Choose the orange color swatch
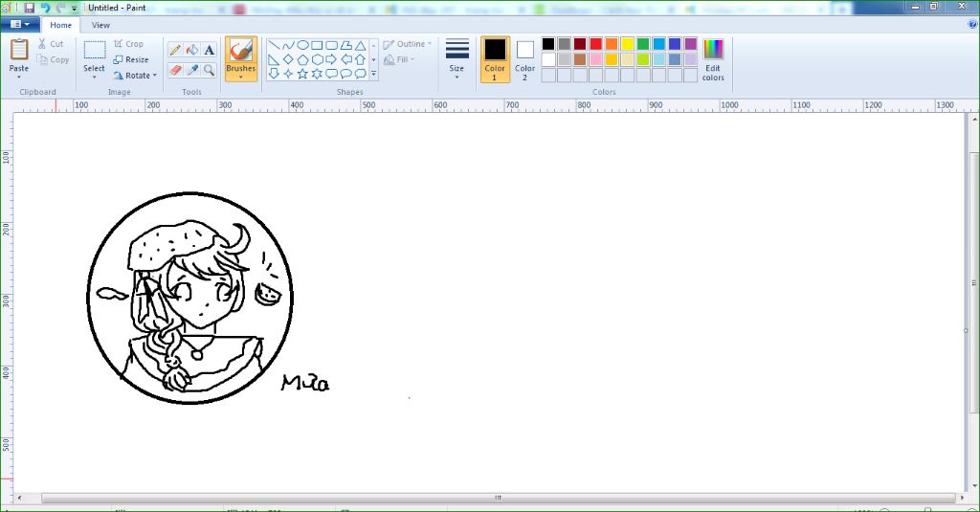The height and width of the screenshot is (512, 980). pyautogui.click(x=612, y=44)
